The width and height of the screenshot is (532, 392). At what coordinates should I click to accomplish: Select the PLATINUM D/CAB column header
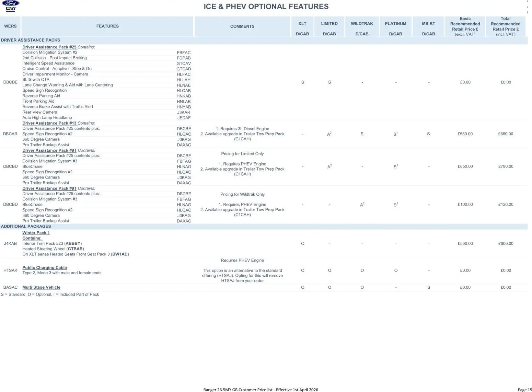click(395, 29)
